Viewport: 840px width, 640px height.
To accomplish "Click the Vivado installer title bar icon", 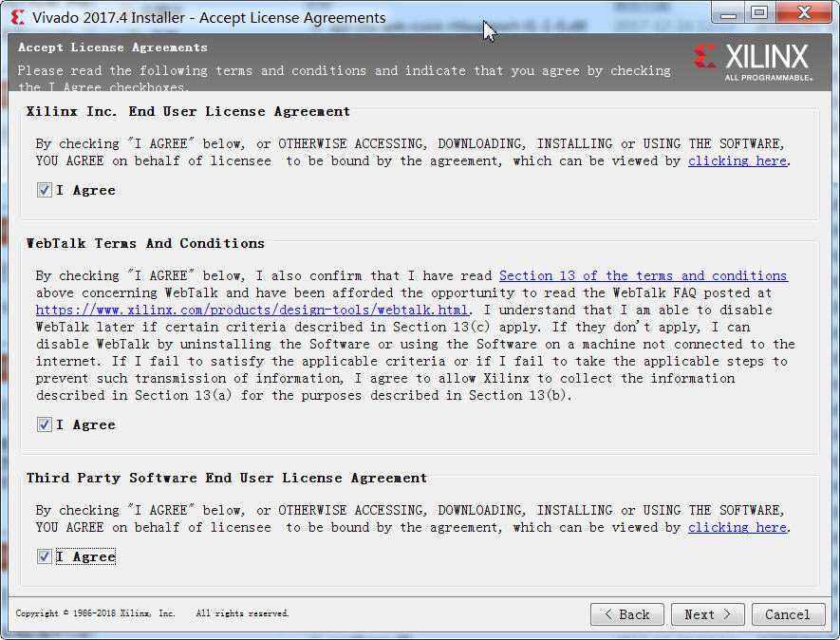I will pos(18,17).
